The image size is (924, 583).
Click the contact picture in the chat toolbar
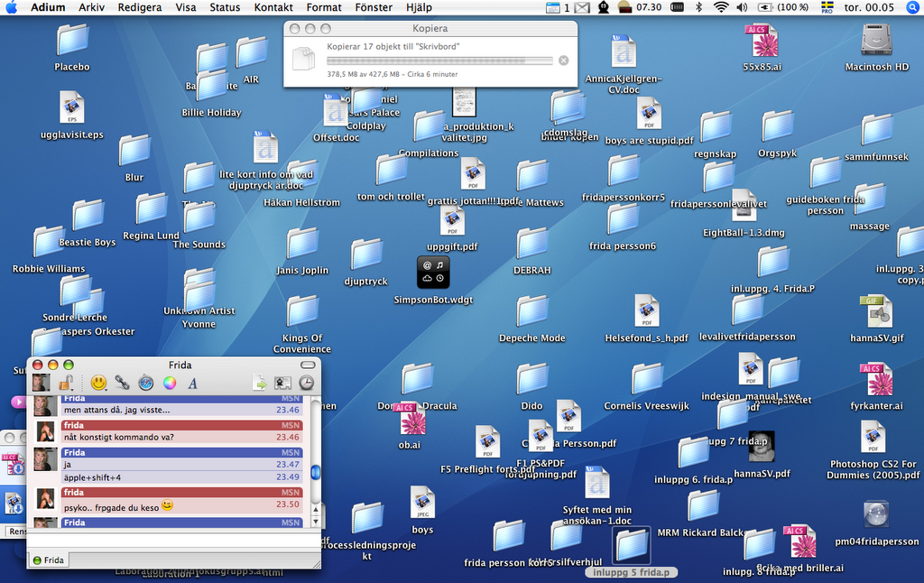(x=41, y=384)
